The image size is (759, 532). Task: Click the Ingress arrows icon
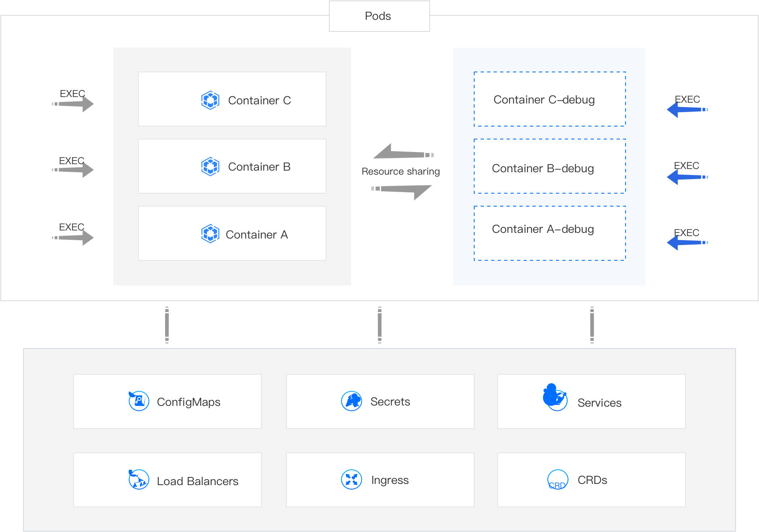(x=352, y=479)
